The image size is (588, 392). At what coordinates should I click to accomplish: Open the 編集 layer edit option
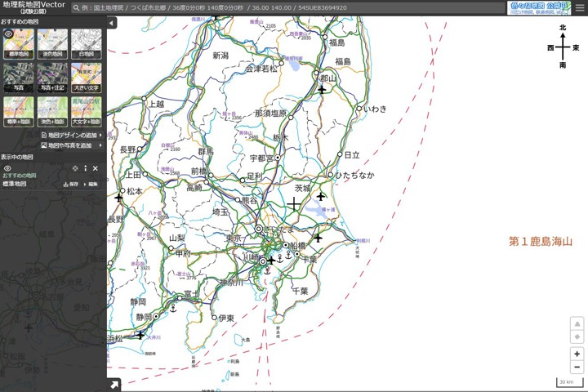coord(93,185)
